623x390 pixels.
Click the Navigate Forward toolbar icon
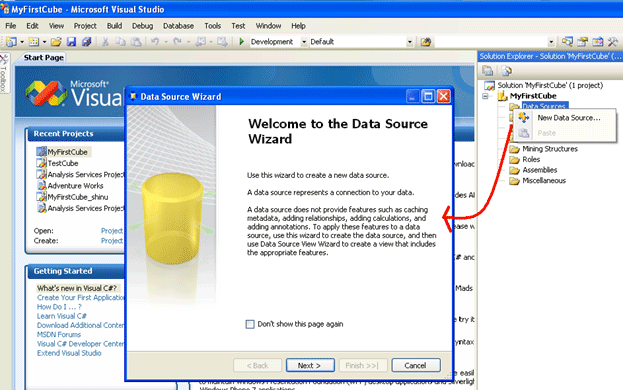[222, 42]
